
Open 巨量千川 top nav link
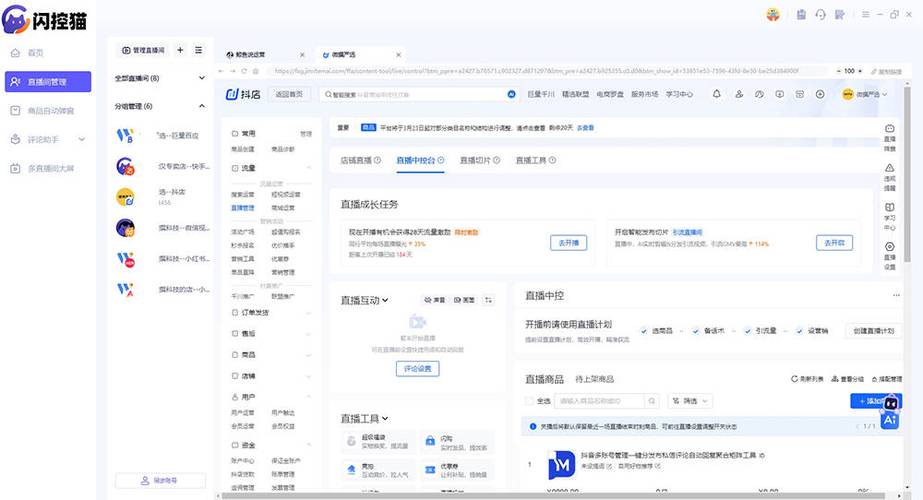coord(540,94)
